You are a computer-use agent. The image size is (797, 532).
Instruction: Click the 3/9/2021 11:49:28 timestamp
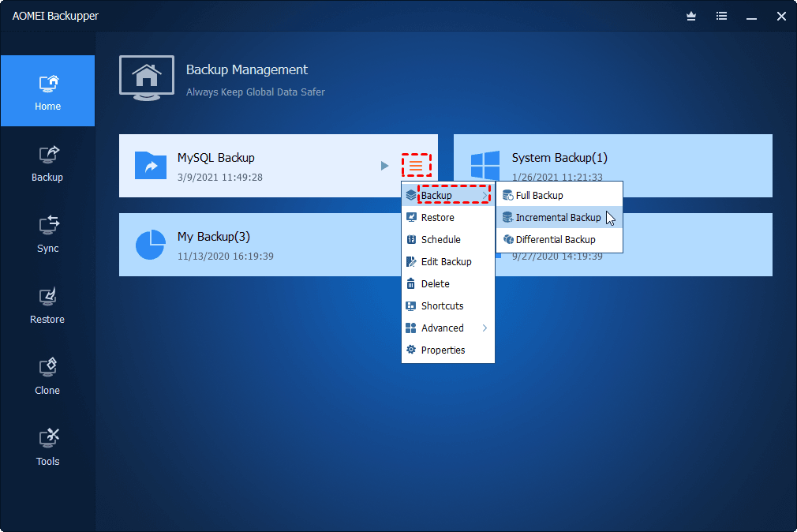coord(220,178)
